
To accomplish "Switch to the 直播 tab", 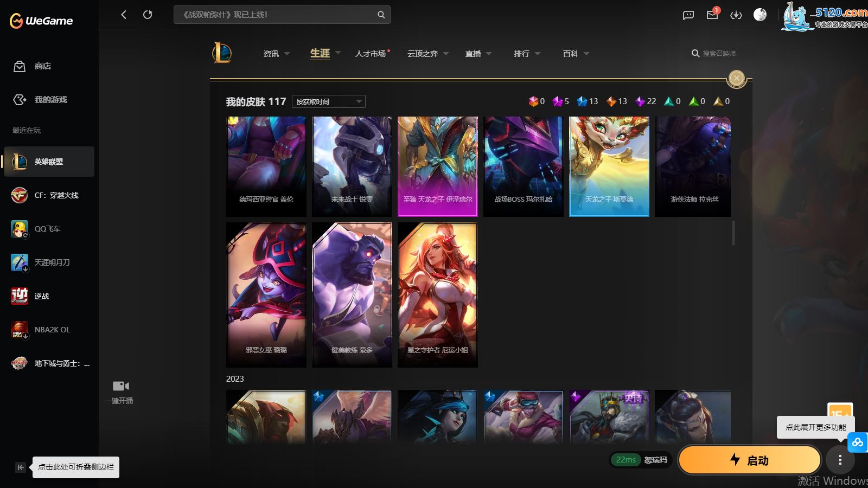I will coord(473,54).
